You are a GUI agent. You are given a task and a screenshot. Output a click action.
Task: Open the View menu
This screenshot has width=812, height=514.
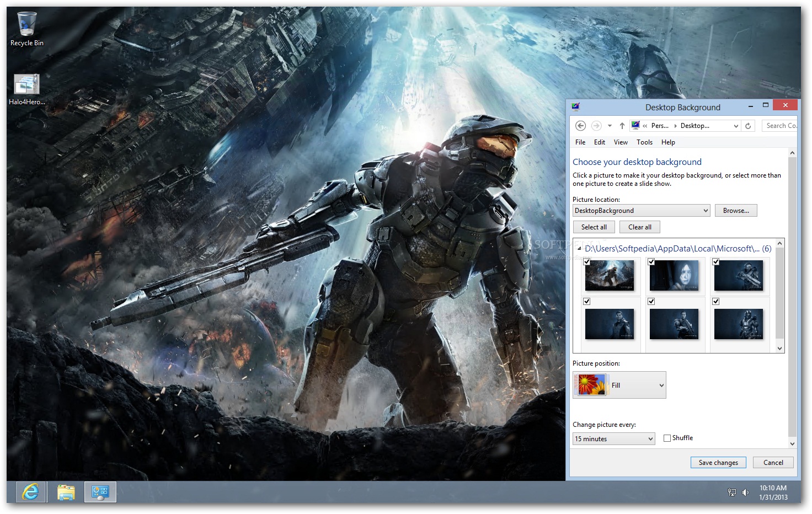[x=621, y=142]
